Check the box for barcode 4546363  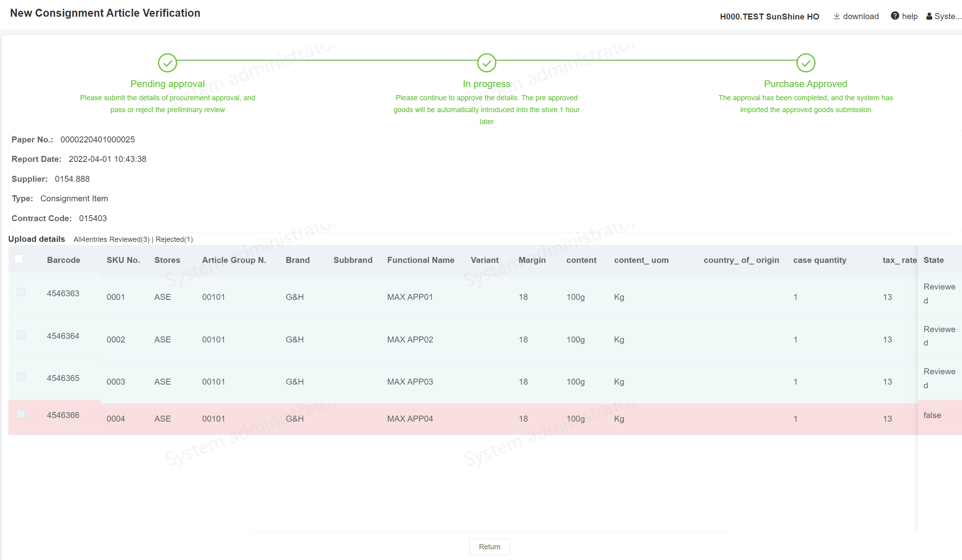click(21, 292)
